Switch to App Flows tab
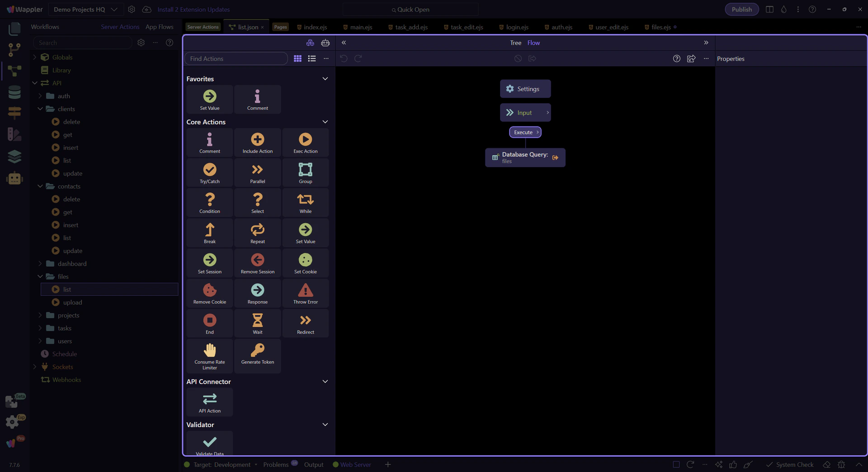This screenshot has height=472, width=868. 159,27
